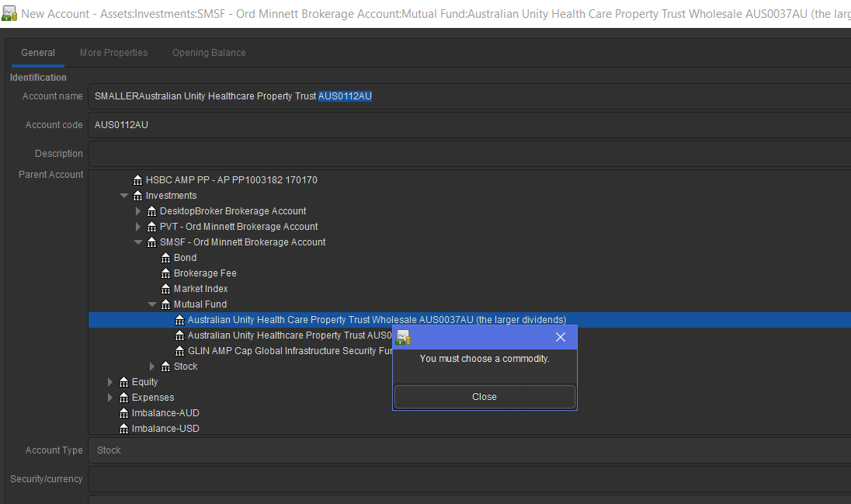The image size is (851, 504).
Task: Open the Account Type dropdown showing Stock
Action: coord(470,450)
